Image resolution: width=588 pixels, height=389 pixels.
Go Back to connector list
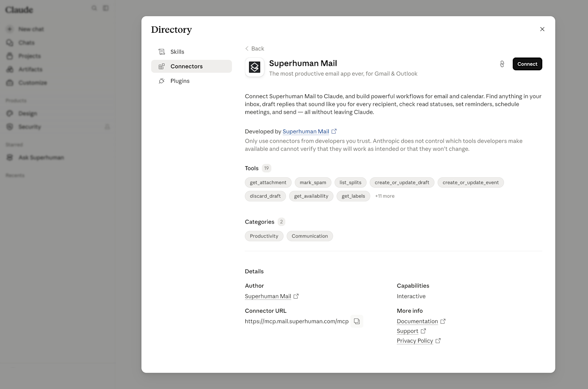tap(254, 49)
